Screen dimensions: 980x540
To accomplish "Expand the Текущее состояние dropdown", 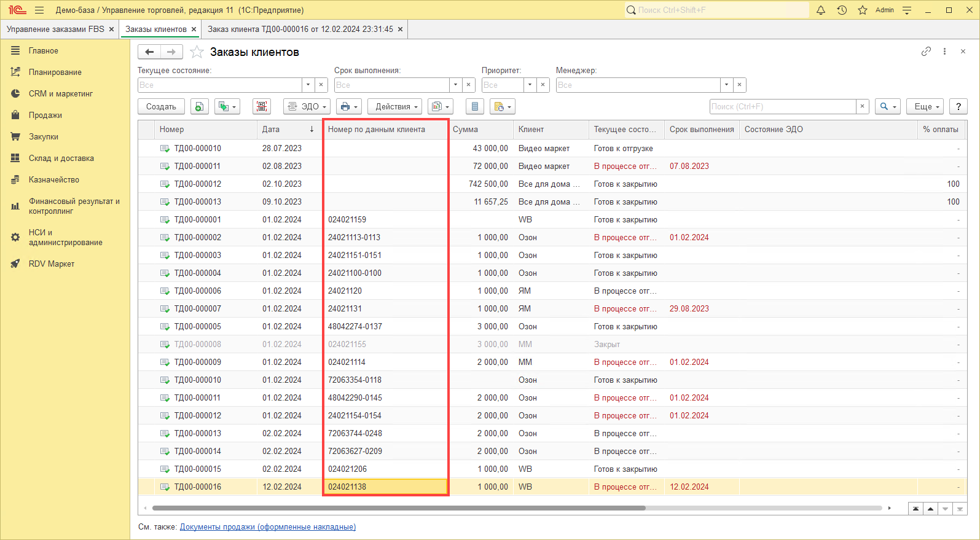I will [308, 85].
